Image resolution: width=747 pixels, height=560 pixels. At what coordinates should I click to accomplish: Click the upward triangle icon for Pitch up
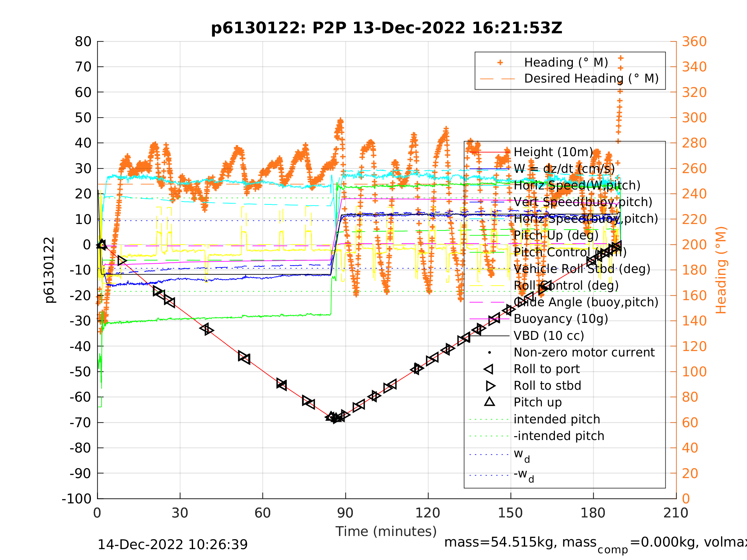click(x=490, y=401)
